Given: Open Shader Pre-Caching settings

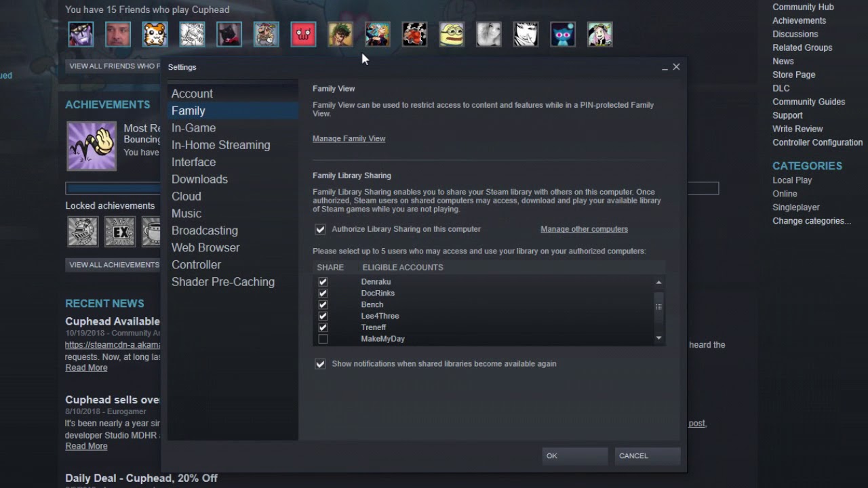Looking at the screenshot, I should pyautogui.click(x=233, y=282).
